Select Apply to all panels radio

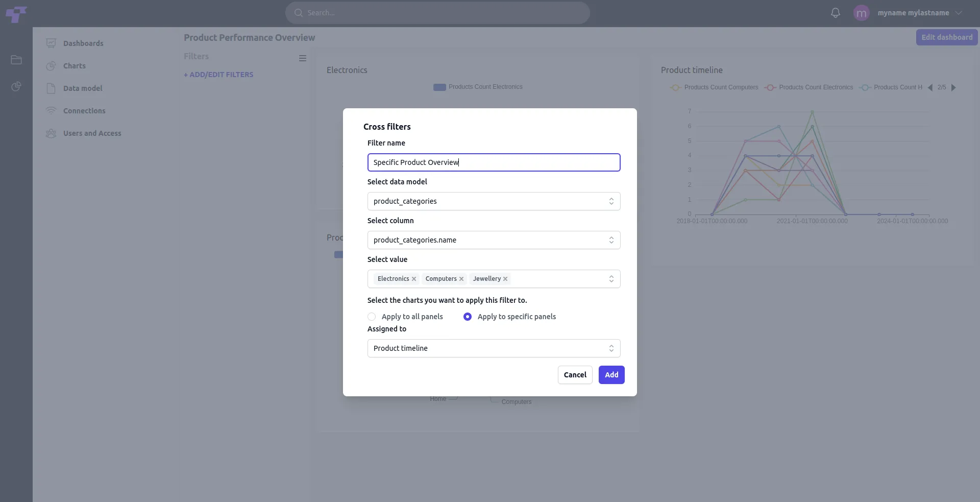click(372, 317)
